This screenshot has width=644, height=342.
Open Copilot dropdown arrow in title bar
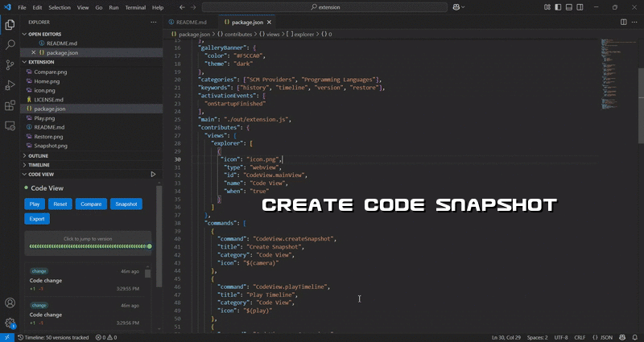(464, 7)
